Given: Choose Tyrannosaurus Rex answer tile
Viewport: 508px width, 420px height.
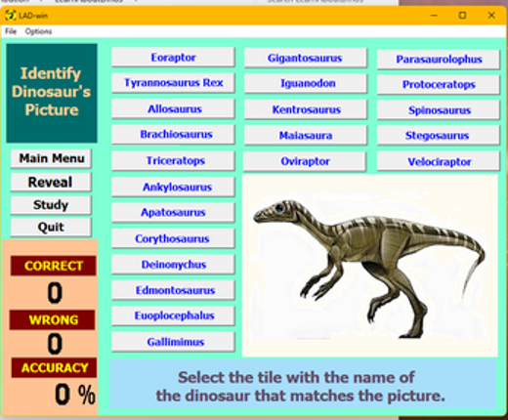Looking at the screenshot, I should (173, 83).
